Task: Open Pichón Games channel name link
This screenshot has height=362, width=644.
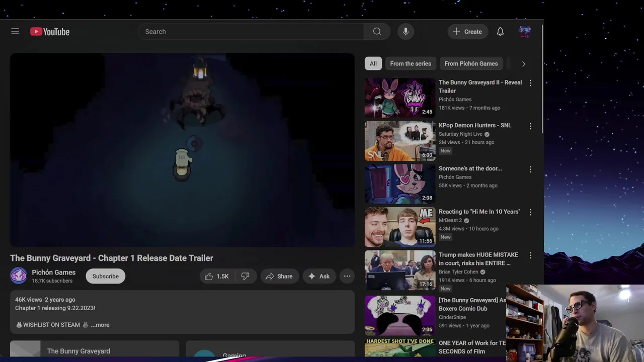Action: 54,272
